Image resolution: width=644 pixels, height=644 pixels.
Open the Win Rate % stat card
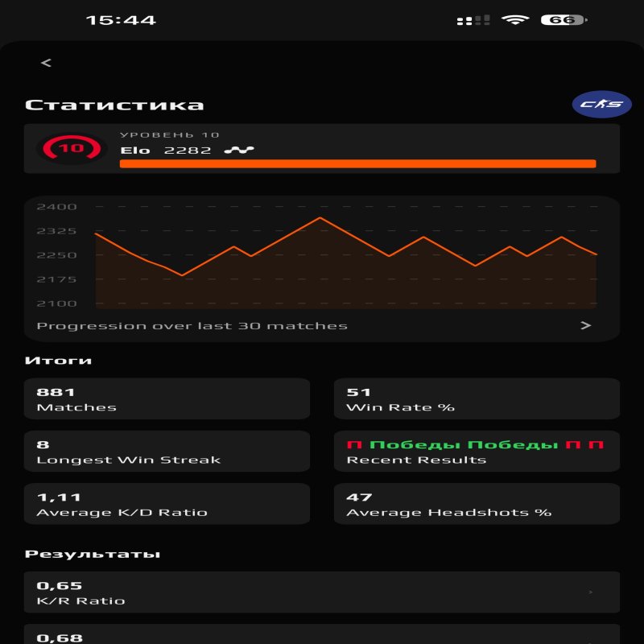[476, 398]
